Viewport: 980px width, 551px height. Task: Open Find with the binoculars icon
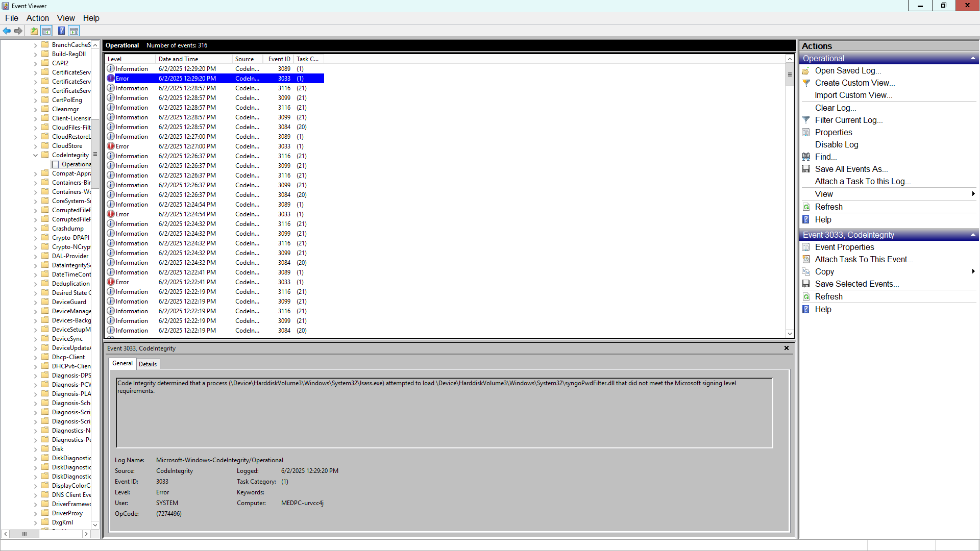[x=806, y=157]
